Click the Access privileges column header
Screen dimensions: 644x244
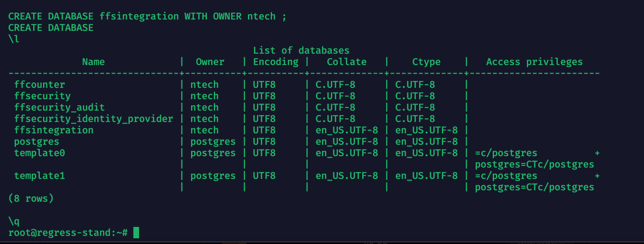(534, 62)
